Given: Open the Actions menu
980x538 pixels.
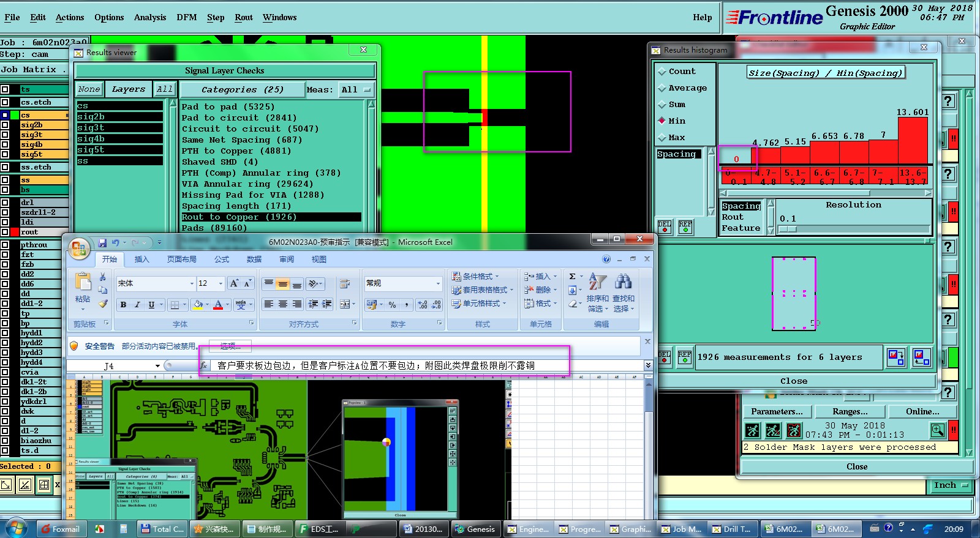Looking at the screenshot, I should point(70,17).
